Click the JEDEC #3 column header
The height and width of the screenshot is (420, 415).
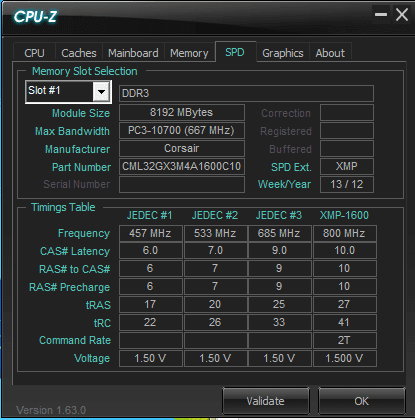[279, 215]
